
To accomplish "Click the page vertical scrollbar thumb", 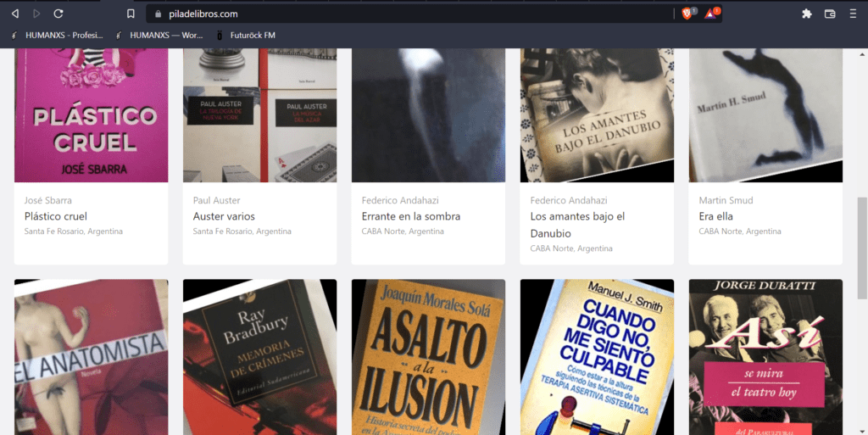I will 862,248.
